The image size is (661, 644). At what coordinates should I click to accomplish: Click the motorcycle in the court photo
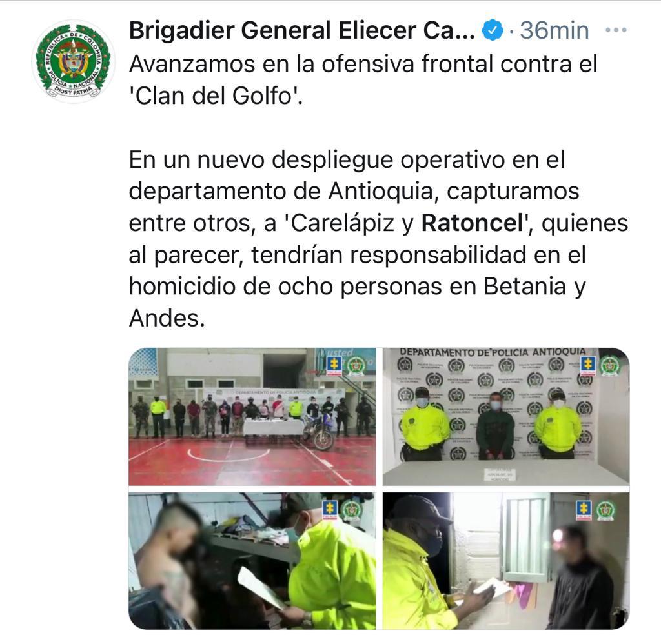320,432
